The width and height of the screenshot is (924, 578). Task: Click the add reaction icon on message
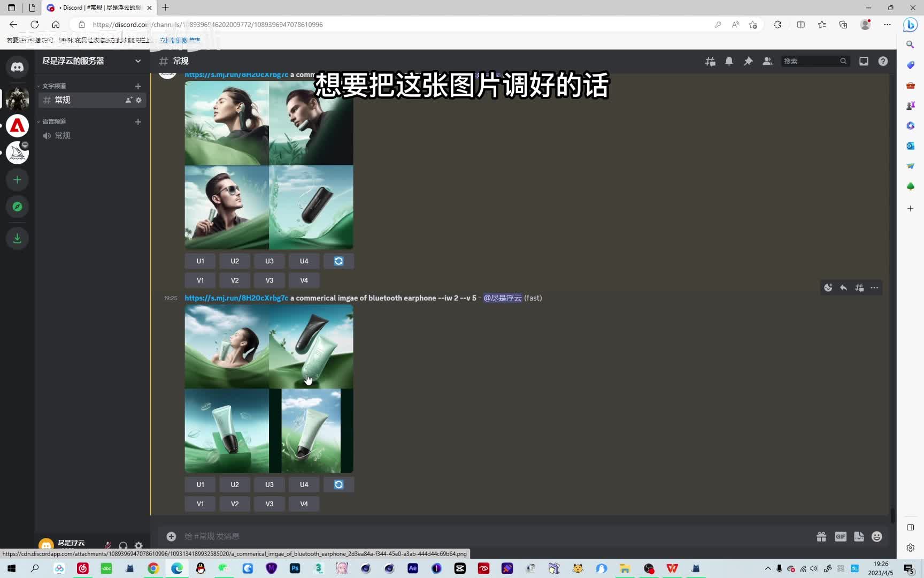click(828, 288)
